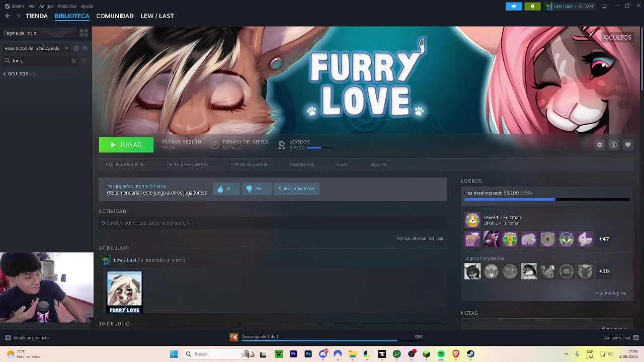Open Guías link
The image size is (644, 362).
342,164
